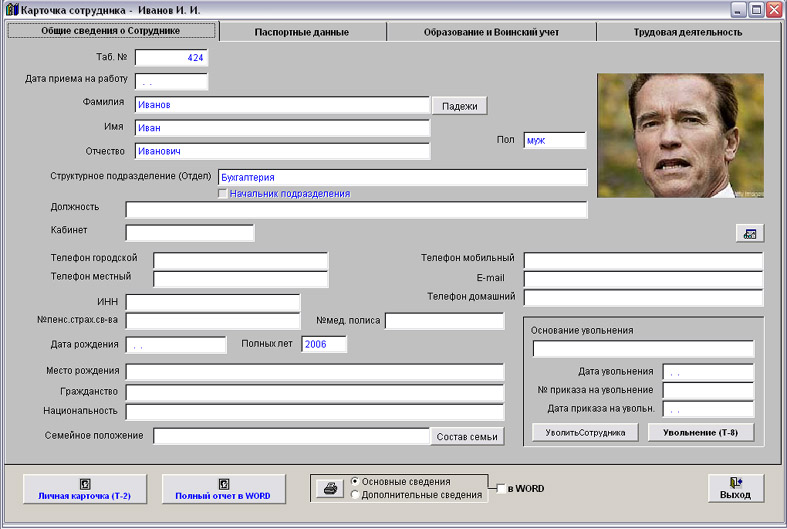Go to Трудовая деятельность tab
This screenshot has height=529, width=787.
coord(687,32)
